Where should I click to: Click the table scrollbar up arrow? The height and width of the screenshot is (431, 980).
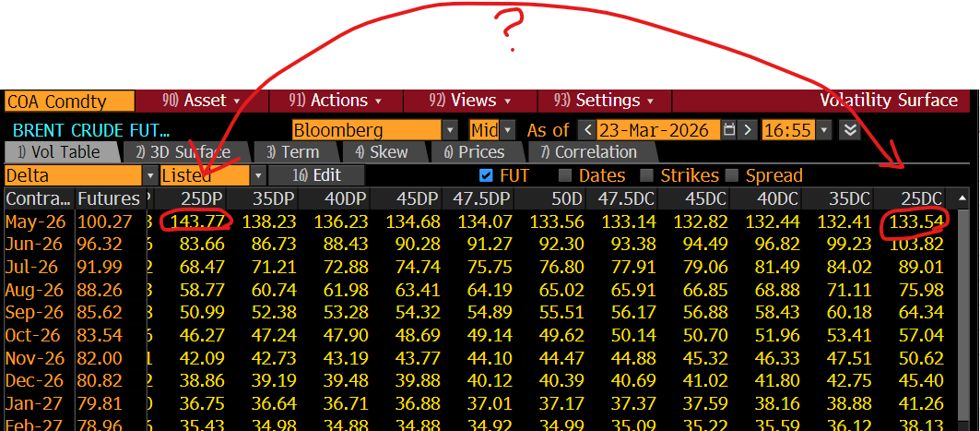[x=963, y=199]
